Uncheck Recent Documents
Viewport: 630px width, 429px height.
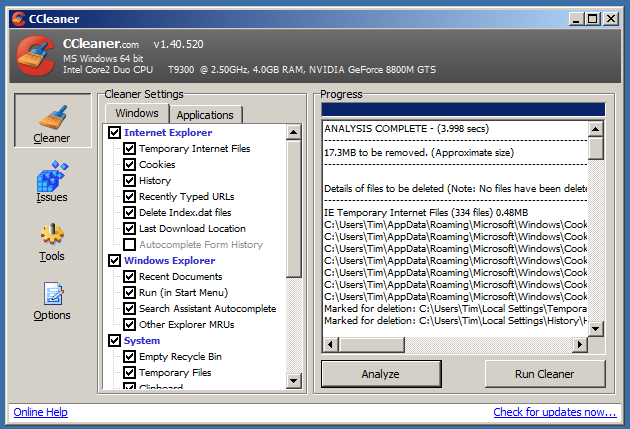129,276
